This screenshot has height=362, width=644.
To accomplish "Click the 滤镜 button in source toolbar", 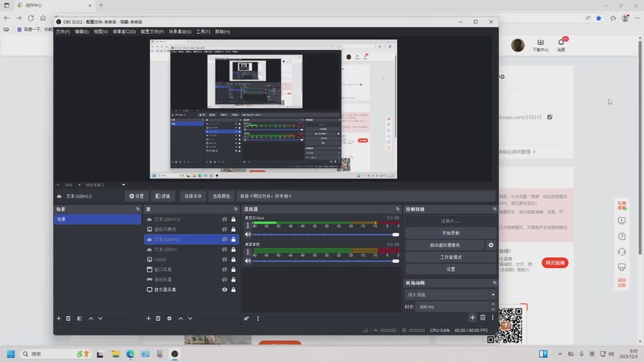I will [163, 196].
